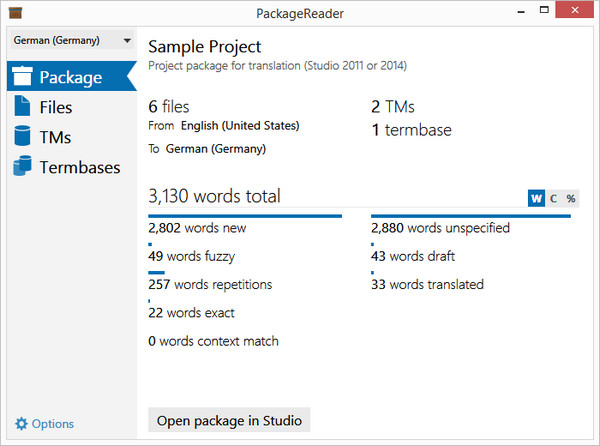
Task: Click the words unspecified progress bar
Action: point(470,215)
